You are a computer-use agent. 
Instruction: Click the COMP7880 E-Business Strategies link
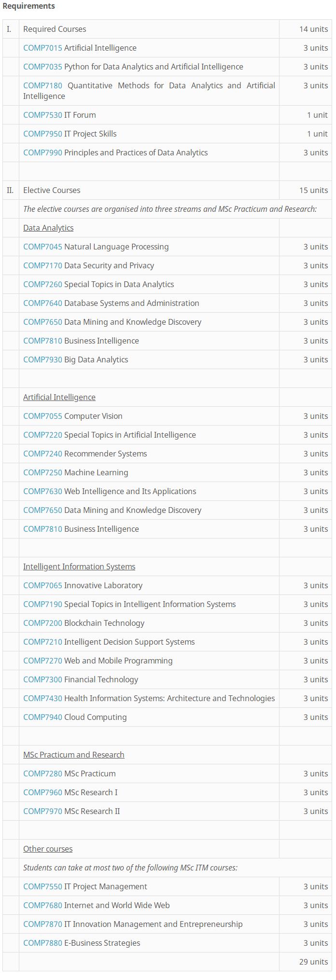tap(42, 943)
